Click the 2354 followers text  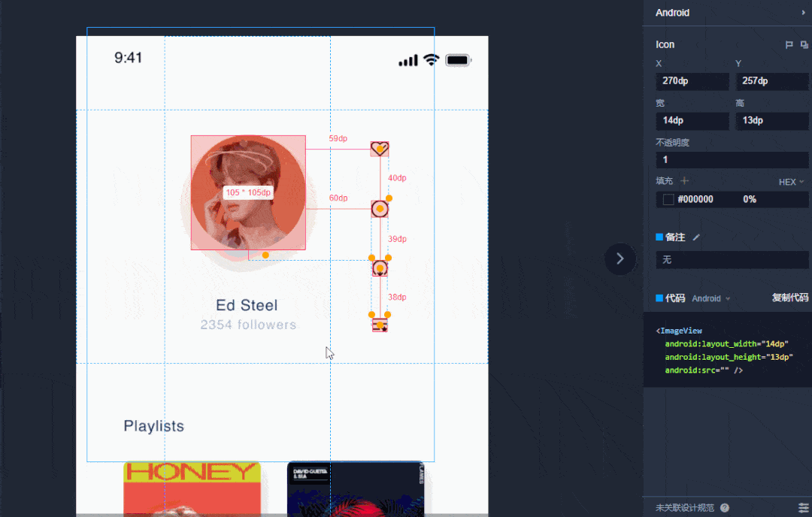coord(248,325)
